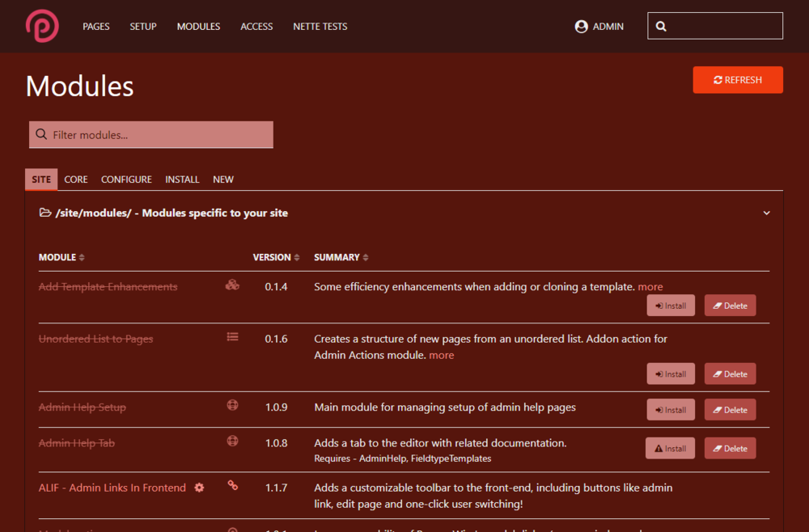Click the icon beside Add Template Enhancements

[232, 285]
